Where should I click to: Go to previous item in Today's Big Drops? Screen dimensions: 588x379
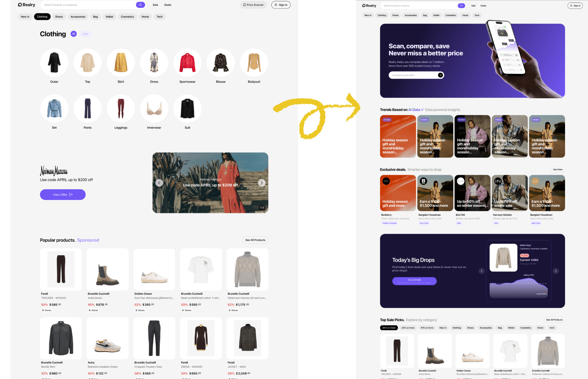(482, 271)
